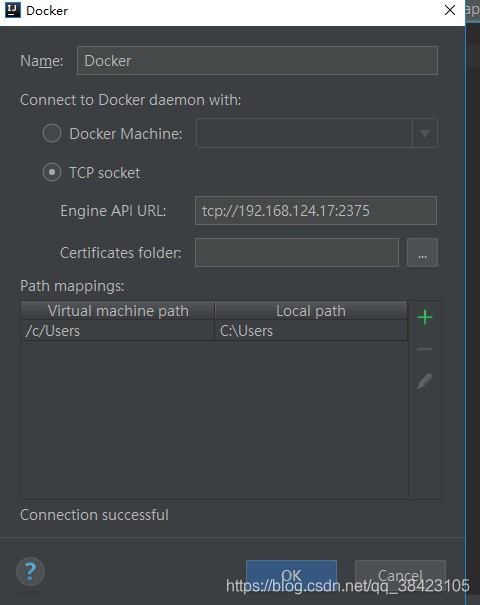Close the Docker dialog window
The image size is (480, 605).
(x=450, y=10)
